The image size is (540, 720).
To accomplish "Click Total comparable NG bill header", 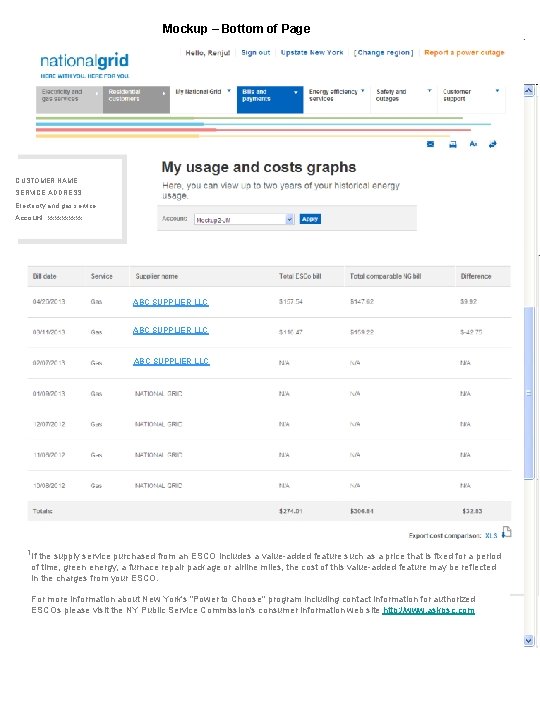I will (385, 276).
